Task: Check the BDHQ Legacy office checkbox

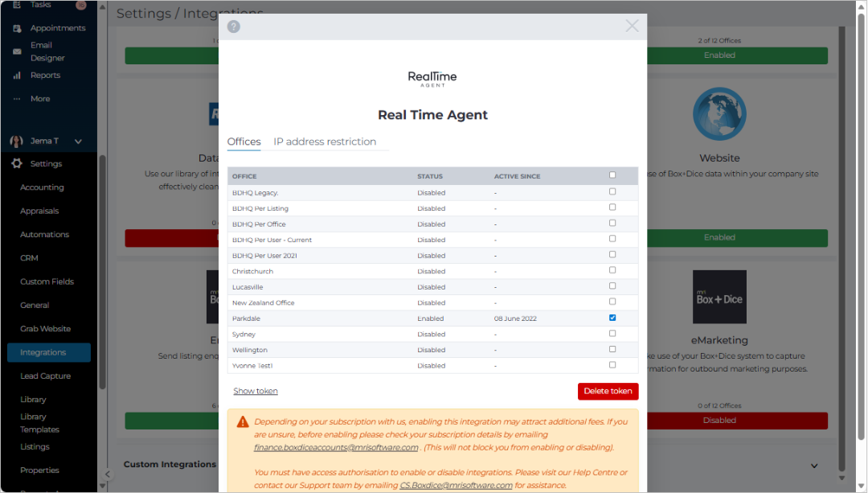Action: tap(612, 191)
